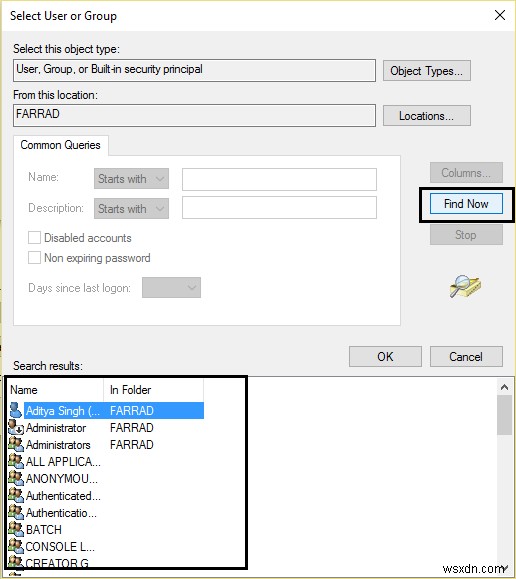Click the Administrators group icon
This screenshot has width=516, height=579.
[16, 444]
